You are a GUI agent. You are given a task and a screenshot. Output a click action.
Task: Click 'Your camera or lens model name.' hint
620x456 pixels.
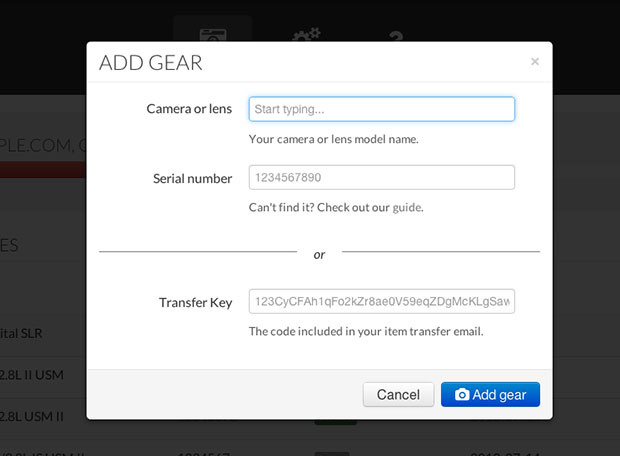(333, 139)
